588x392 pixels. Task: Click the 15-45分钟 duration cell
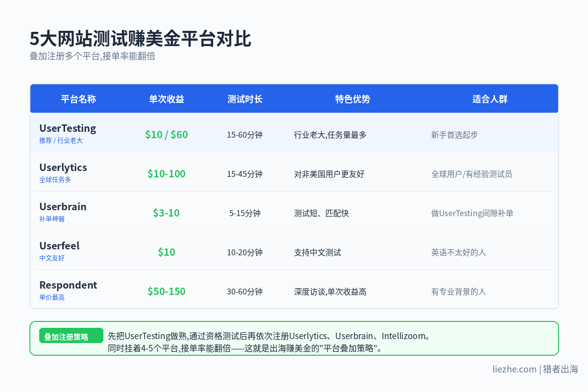(245, 174)
